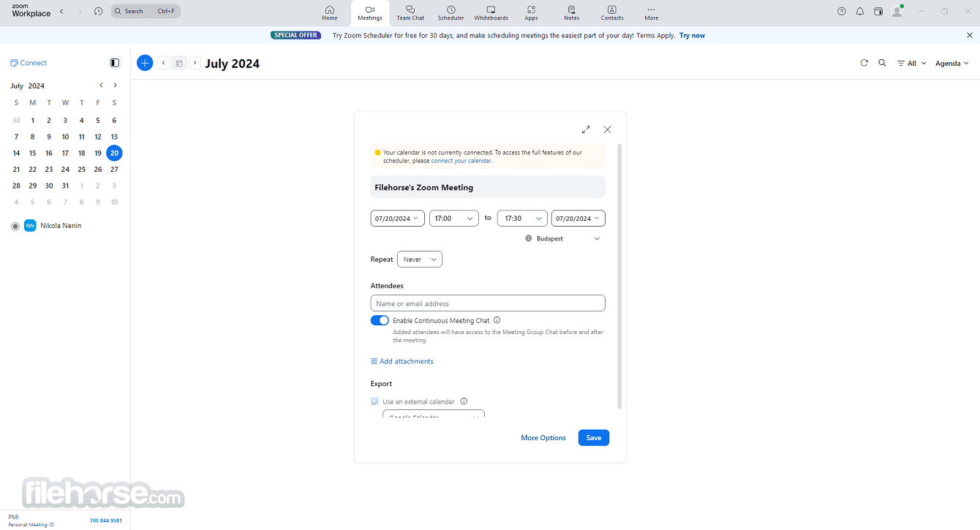Click the Search box in the top bar

[x=146, y=11]
